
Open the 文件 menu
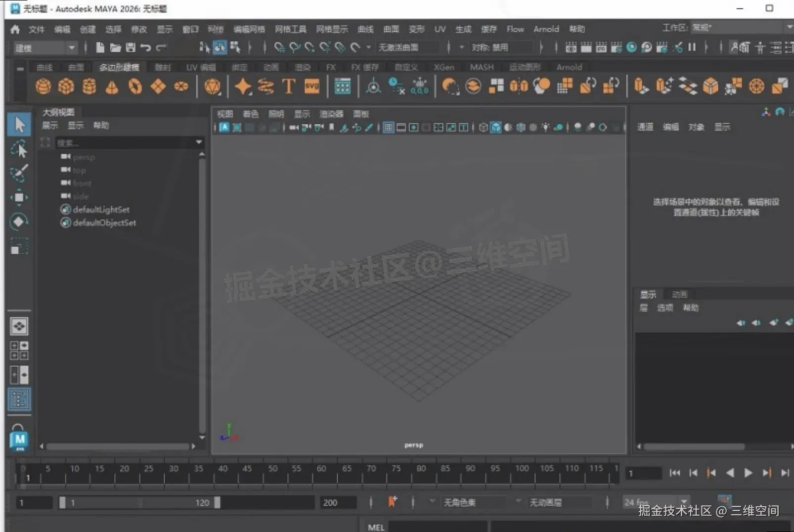pos(36,29)
